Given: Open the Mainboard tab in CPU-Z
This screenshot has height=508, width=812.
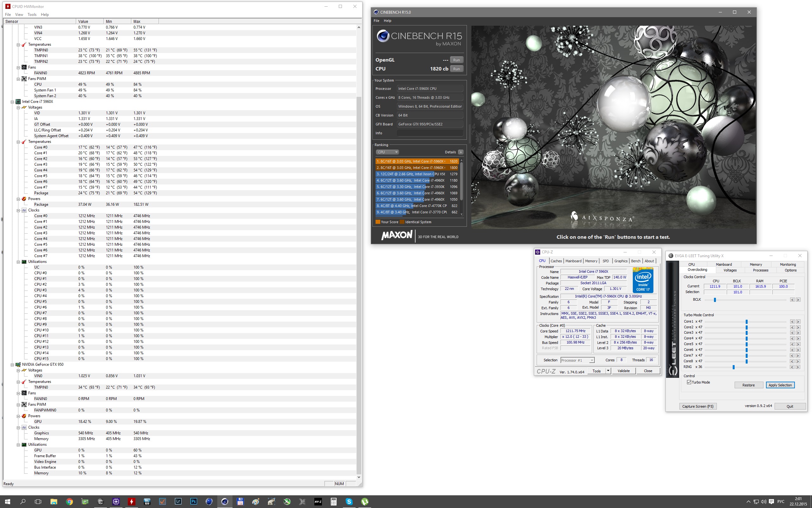Looking at the screenshot, I should click(573, 261).
